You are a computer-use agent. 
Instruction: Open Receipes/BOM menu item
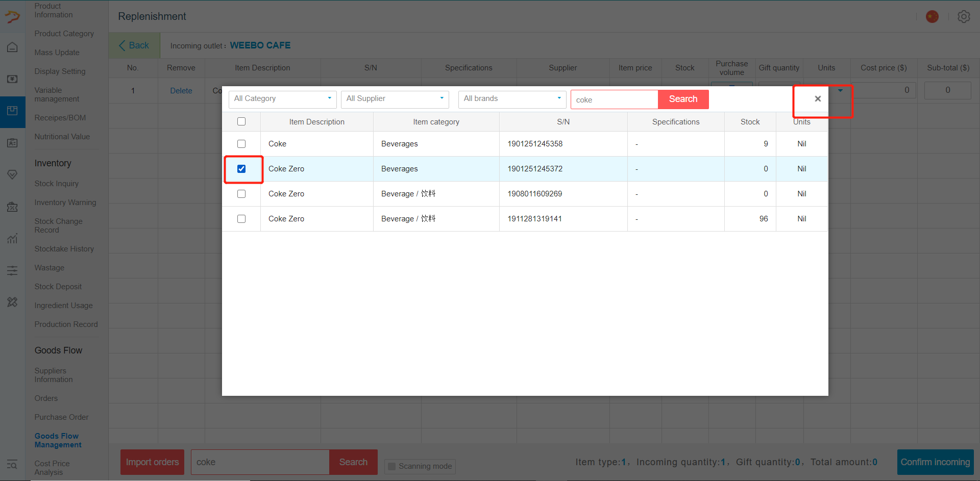(60, 118)
